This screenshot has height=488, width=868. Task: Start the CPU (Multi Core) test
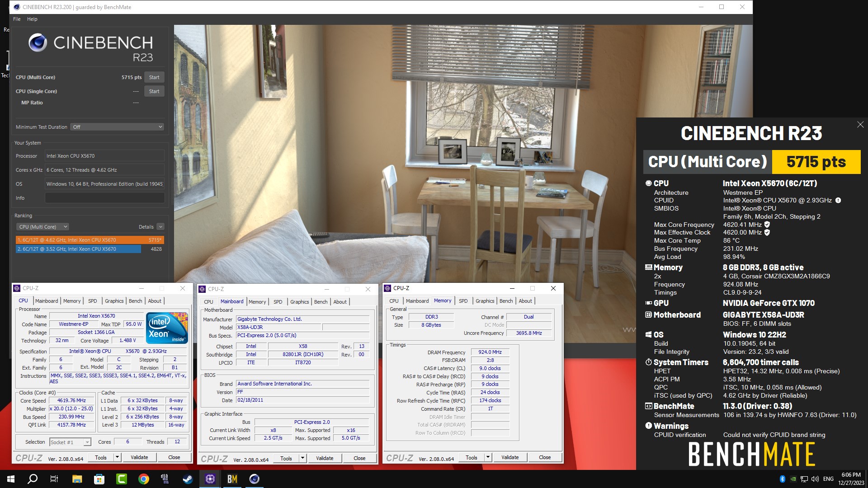154,77
